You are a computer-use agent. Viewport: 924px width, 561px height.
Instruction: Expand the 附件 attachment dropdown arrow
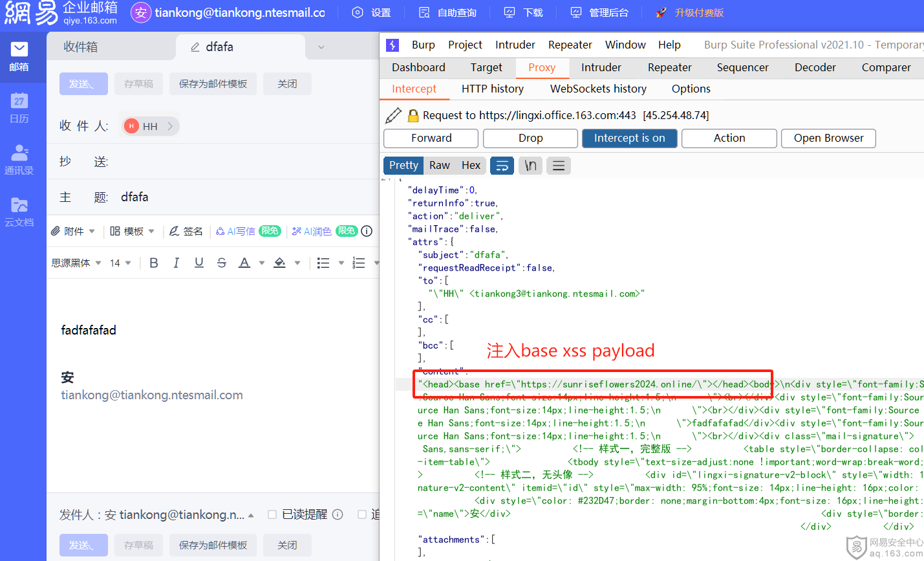(x=92, y=231)
